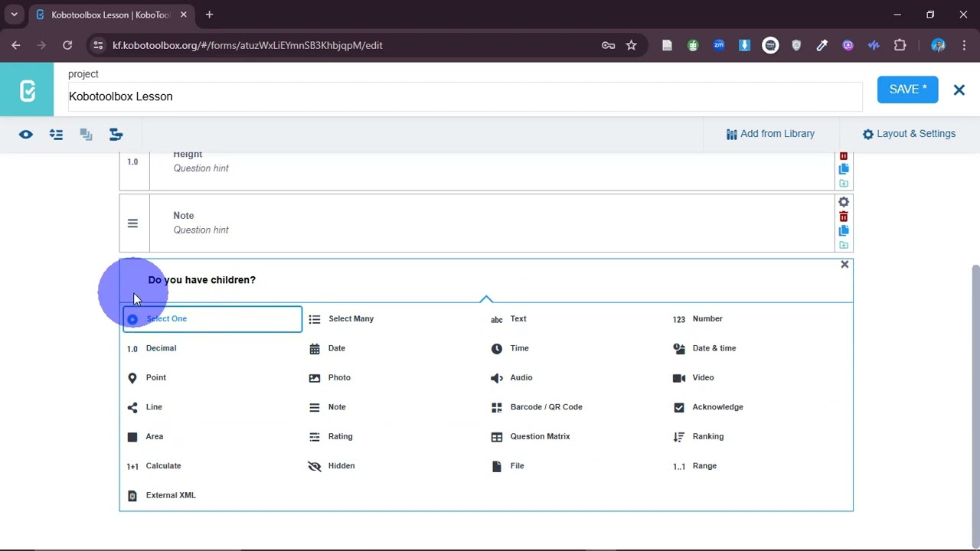This screenshot has height=551, width=980.
Task: Pick the Text question type
Action: pyautogui.click(x=509, y=319)
